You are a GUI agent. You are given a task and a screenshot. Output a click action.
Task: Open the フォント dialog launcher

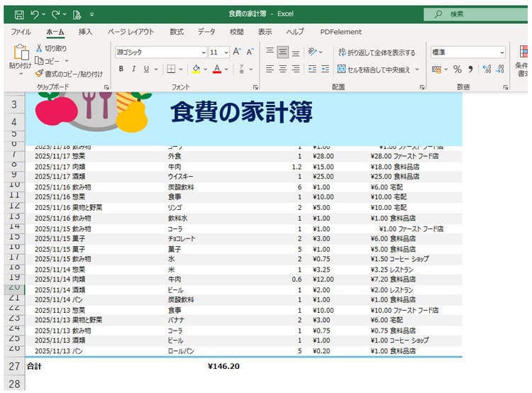click(x=255, y=87)
